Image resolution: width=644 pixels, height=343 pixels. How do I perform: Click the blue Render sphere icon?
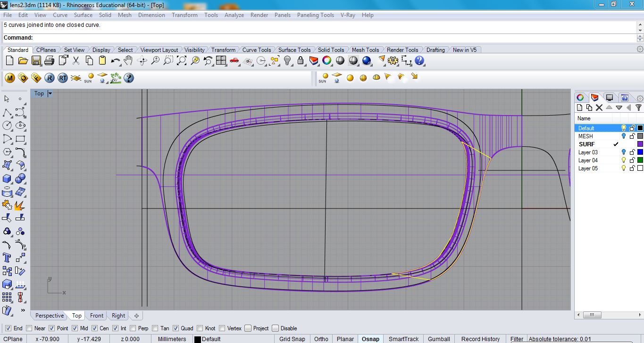coord(367,60)
